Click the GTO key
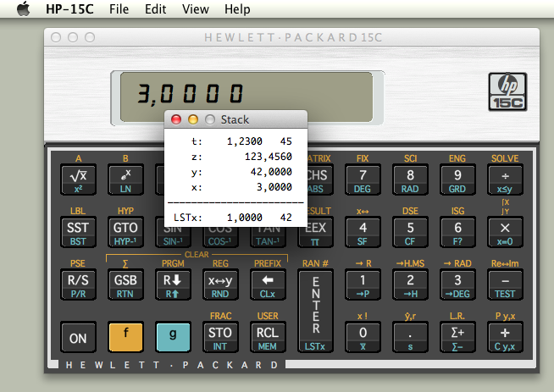Image resolution: width=554 pixels, height=392 pixels. coord(125,232)
